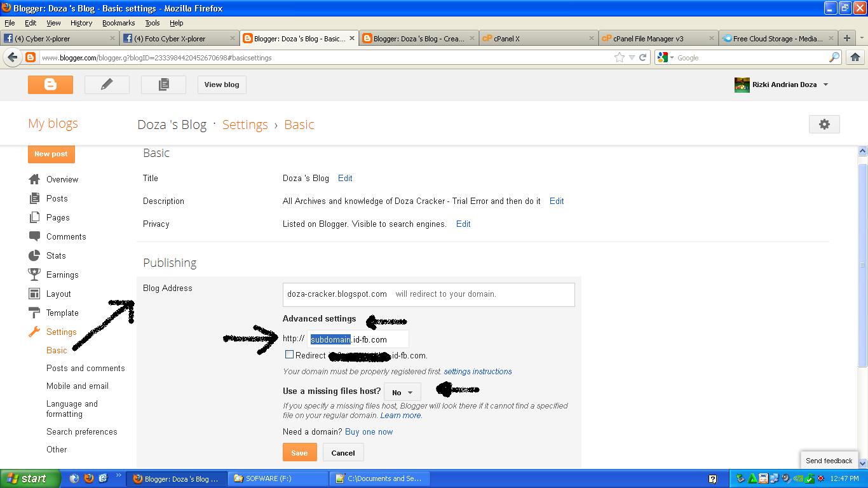This screenshot has height=488, width=868.
Task: Edit the Privacy setting
Action: [463, 224]
